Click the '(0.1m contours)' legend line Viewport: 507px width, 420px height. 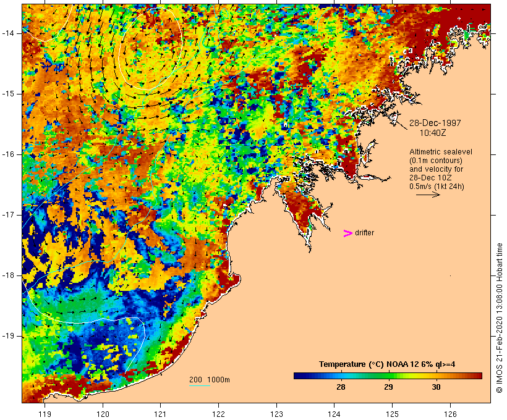[435, 161]
